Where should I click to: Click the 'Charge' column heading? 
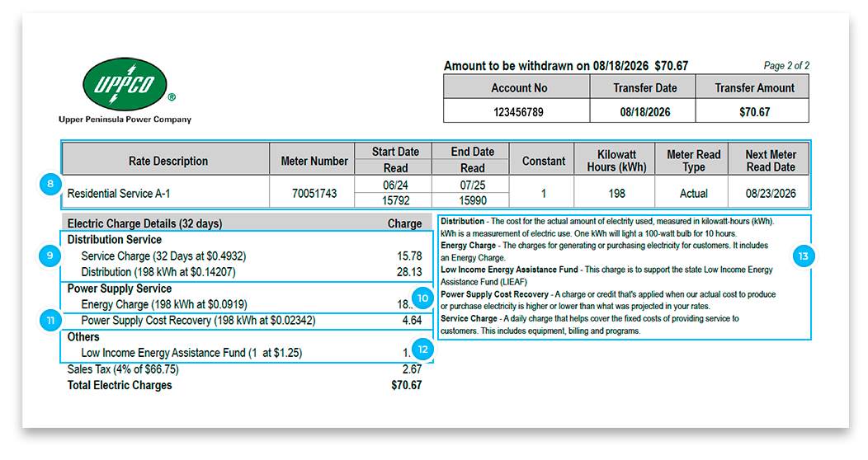(404, 223)
